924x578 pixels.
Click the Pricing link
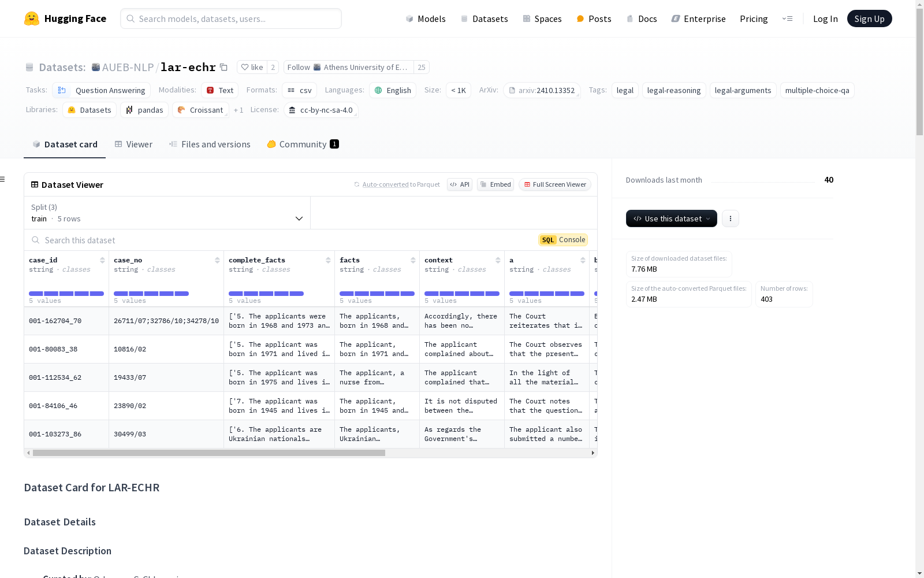[x=754, y=18]
